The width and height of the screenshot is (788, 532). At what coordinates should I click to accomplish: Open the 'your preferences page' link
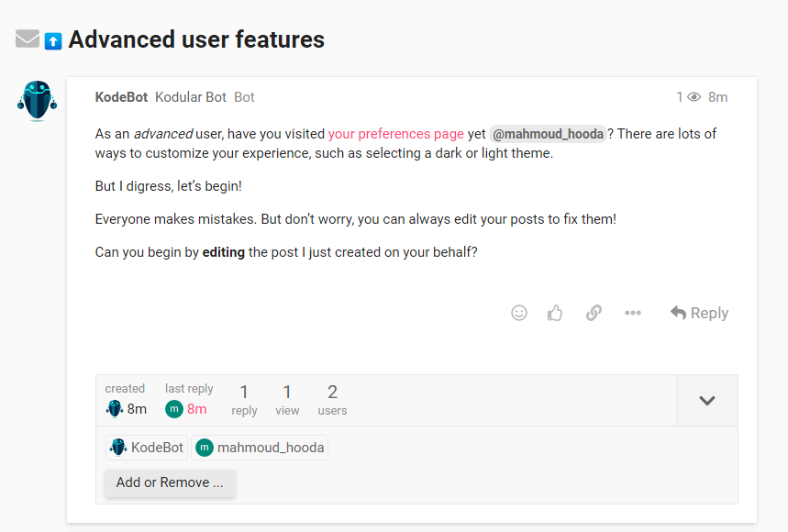click(396, 134)
